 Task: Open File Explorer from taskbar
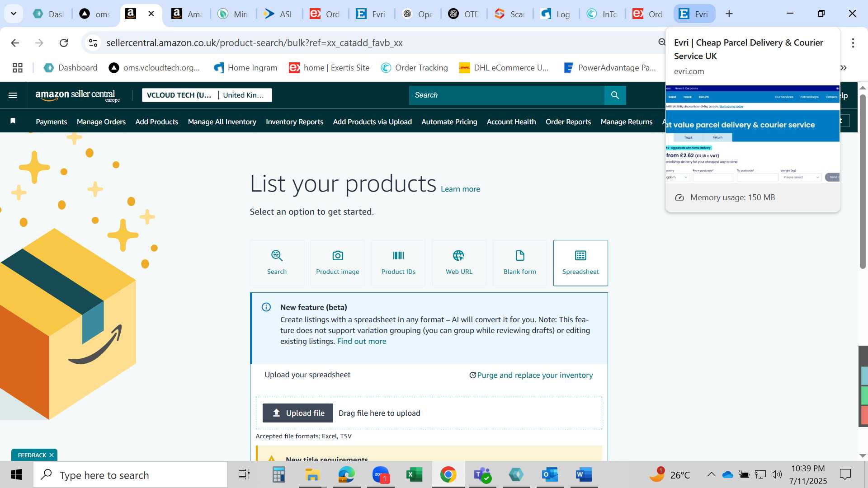312,474
